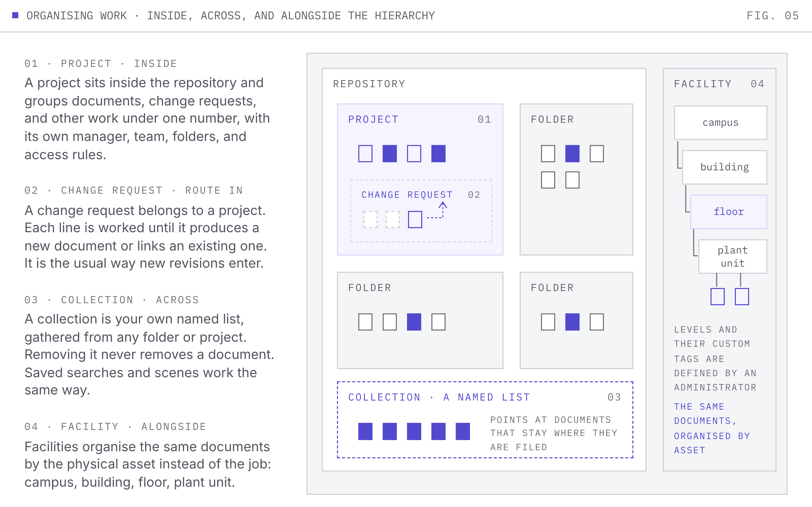Screen dimensions: 812x507
Task: Click first filled square in Collection row
Action: [x=365, y=431]
